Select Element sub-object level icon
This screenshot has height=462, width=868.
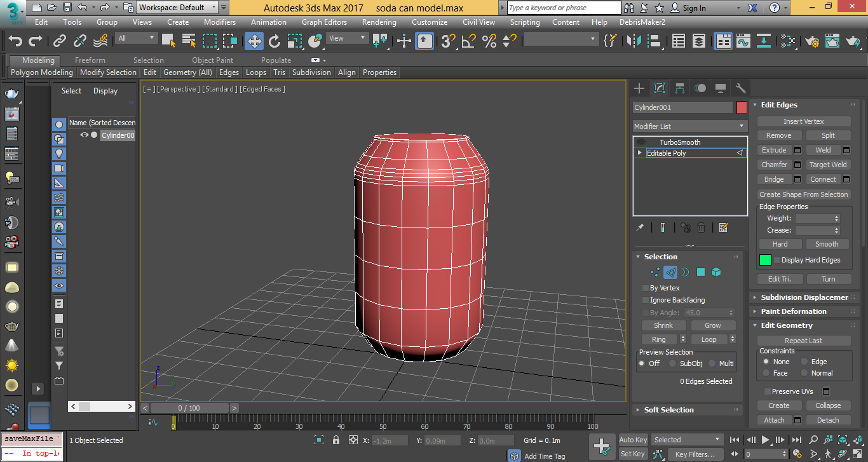pos(716,272)
